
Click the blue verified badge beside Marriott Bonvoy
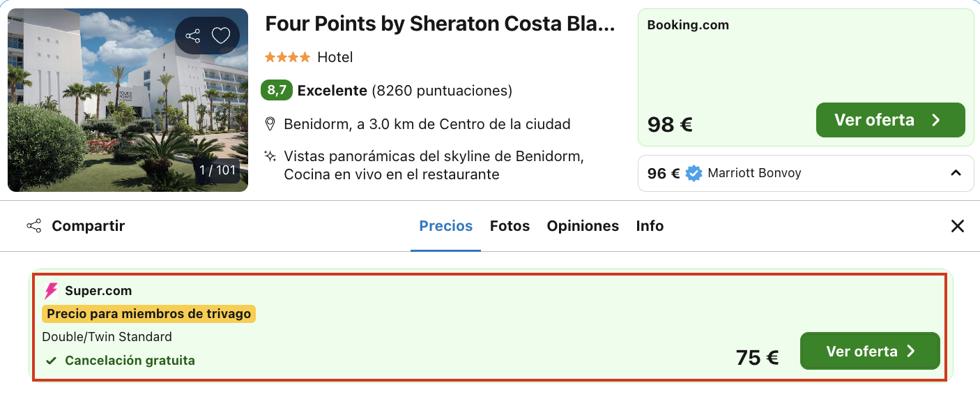[694, 173]
